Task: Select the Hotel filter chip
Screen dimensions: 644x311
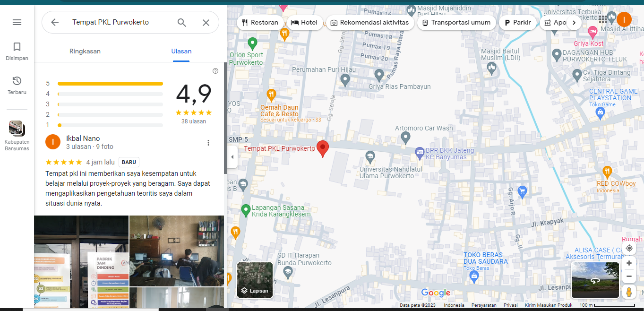Action: [x=305, y=22]
